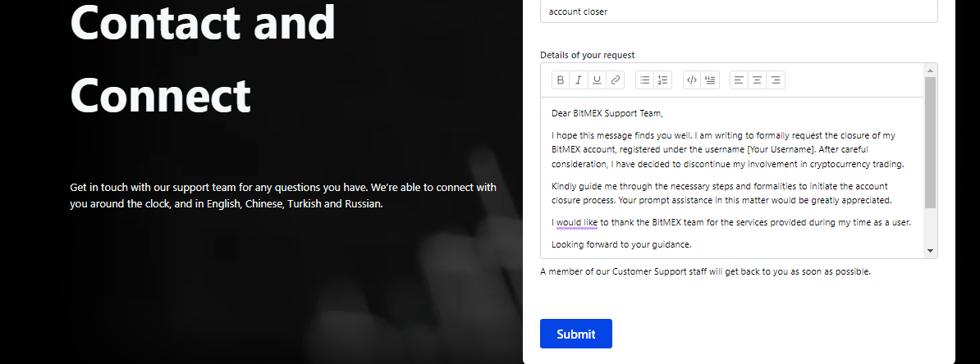Apply numbered list formatting

pyautogui.click(x=663, y=80)
